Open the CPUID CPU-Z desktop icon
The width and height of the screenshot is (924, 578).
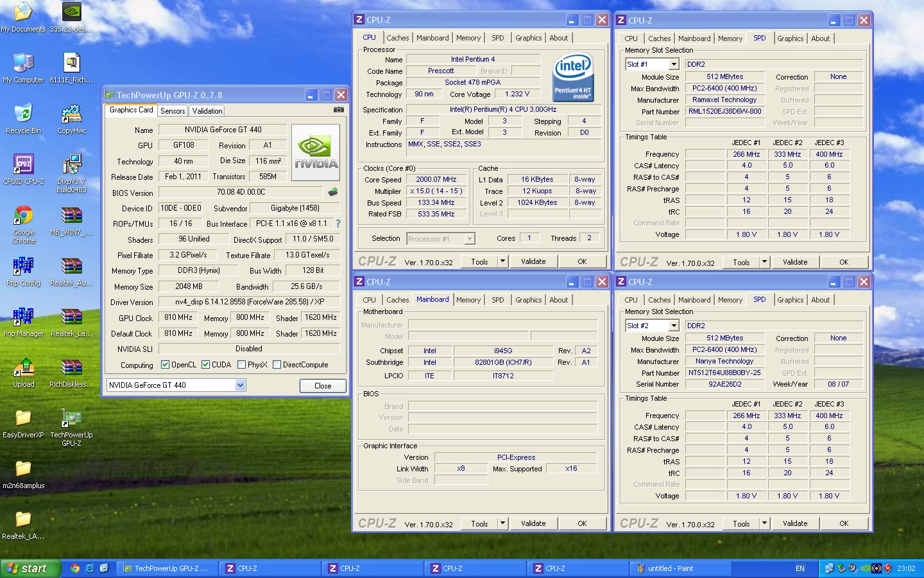click(23, 164)
